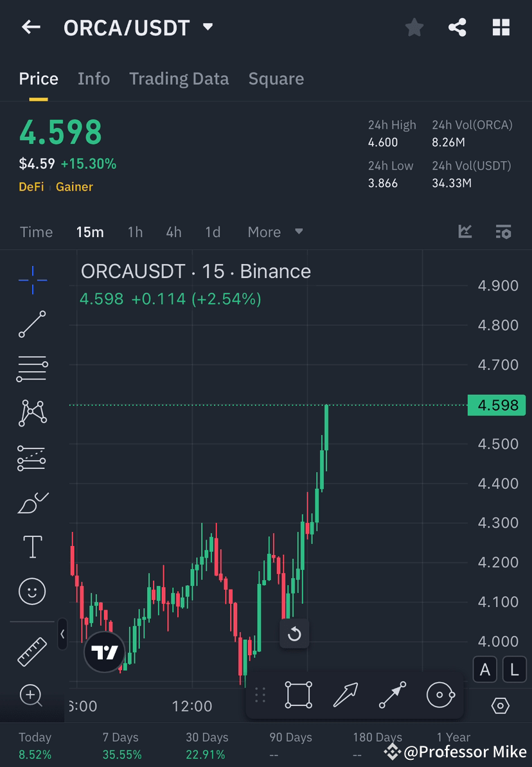Open chart settings via hexagon gear icon
Image resolution: width=532 pixels, height=767 pixels.
(x=502, y=706)
